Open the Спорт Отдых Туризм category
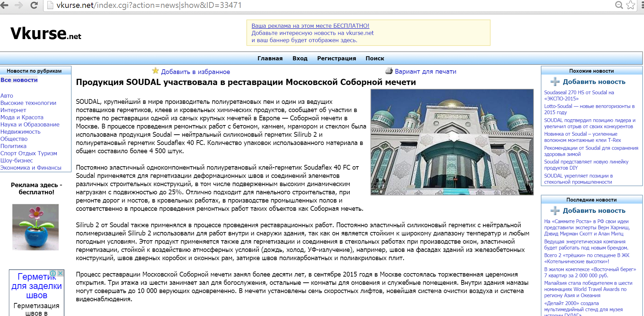The width and height of the screenshot is (644, 316). click(28, 153)
